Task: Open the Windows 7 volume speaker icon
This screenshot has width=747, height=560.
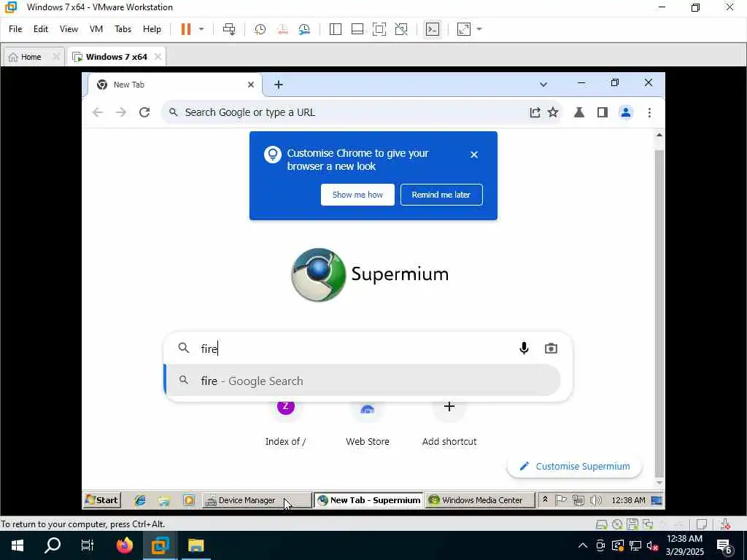Action: tap(595, 500)
